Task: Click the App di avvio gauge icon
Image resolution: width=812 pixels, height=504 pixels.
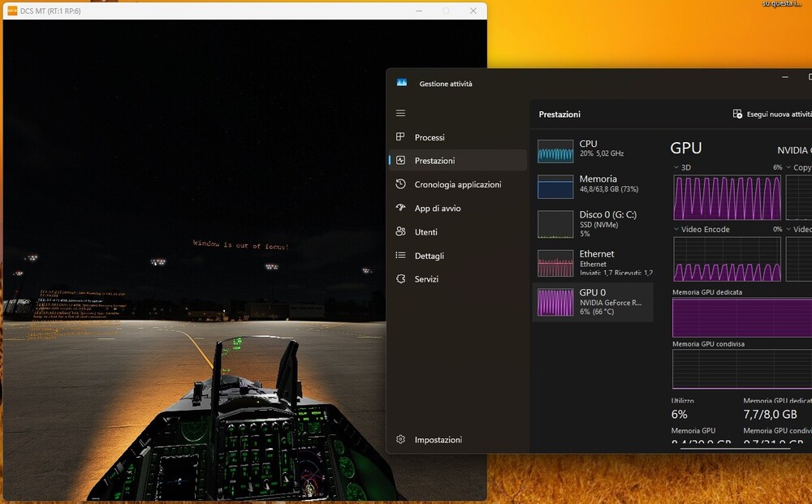Action: [x=400, y=208]
